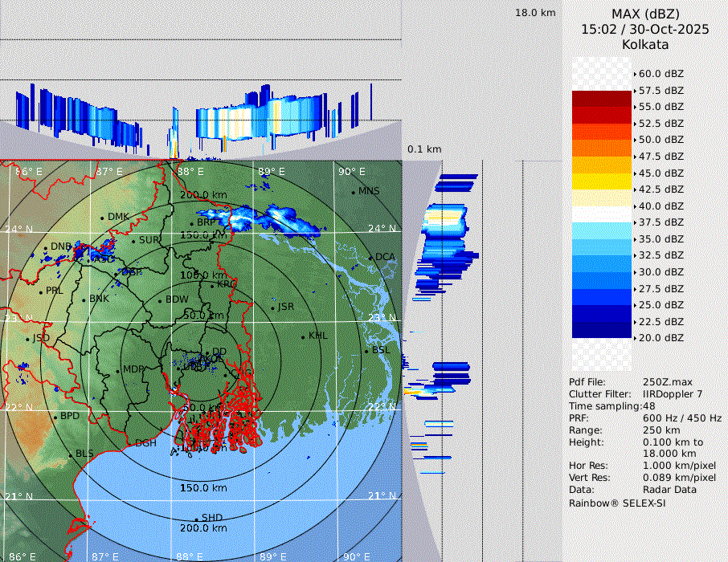Screen dimensions: 728x562
Task: Click the DMK station marker
Action: tap(103, 218)
